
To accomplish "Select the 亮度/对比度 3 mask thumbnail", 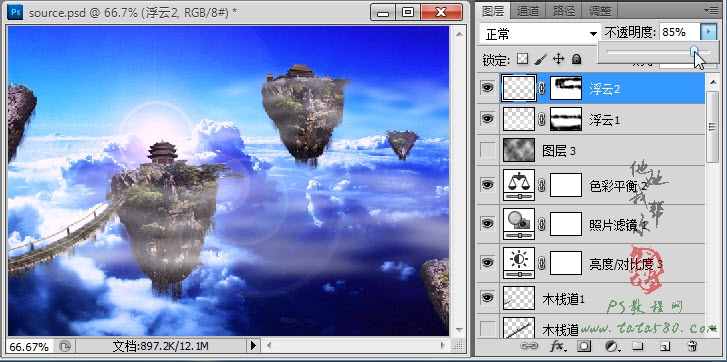I will pos(566,263).
